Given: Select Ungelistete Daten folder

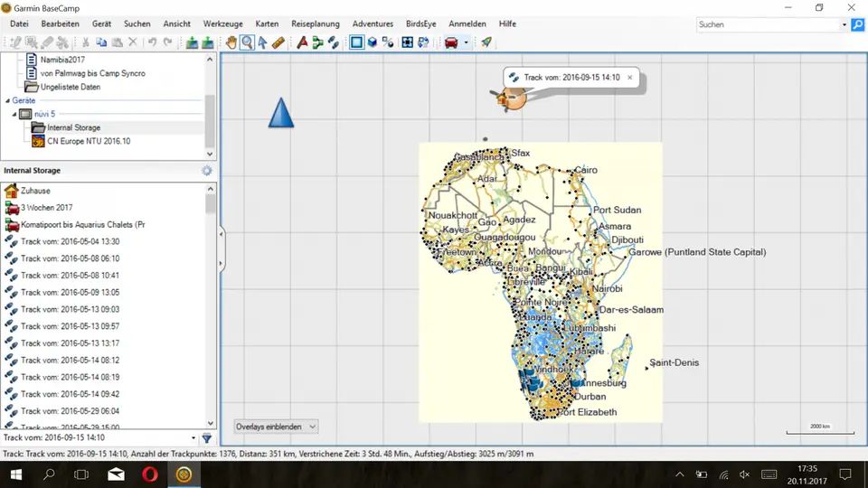Looking at the screenshot, I should (x=71, y=87).
